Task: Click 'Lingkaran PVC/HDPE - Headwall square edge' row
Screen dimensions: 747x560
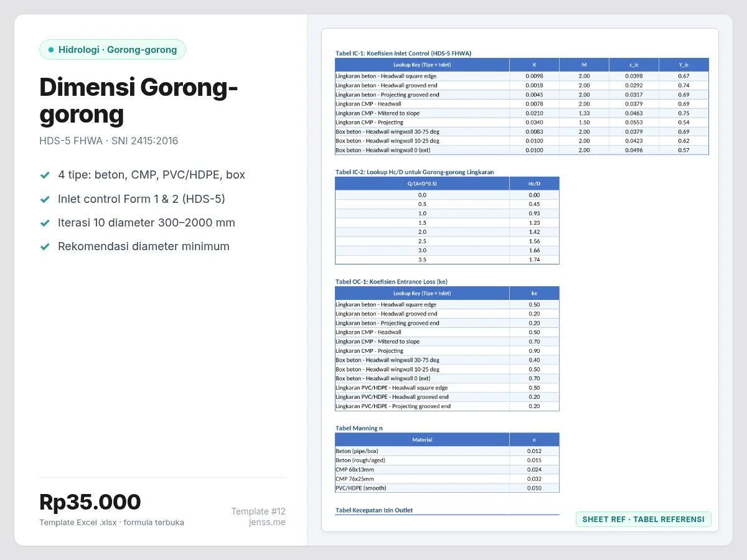Action: click(x=447, y=388)
